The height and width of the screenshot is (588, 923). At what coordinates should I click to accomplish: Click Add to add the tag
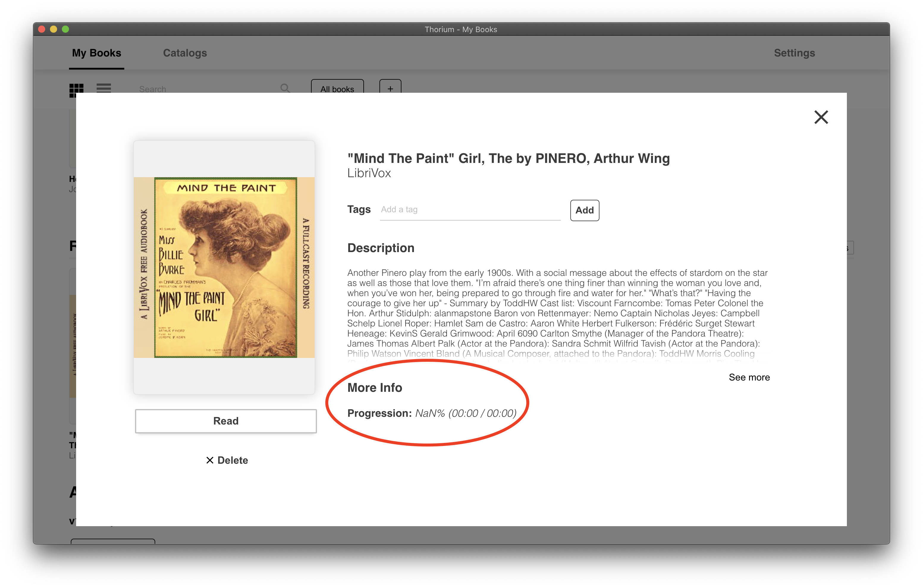click(x=585, y=210)
